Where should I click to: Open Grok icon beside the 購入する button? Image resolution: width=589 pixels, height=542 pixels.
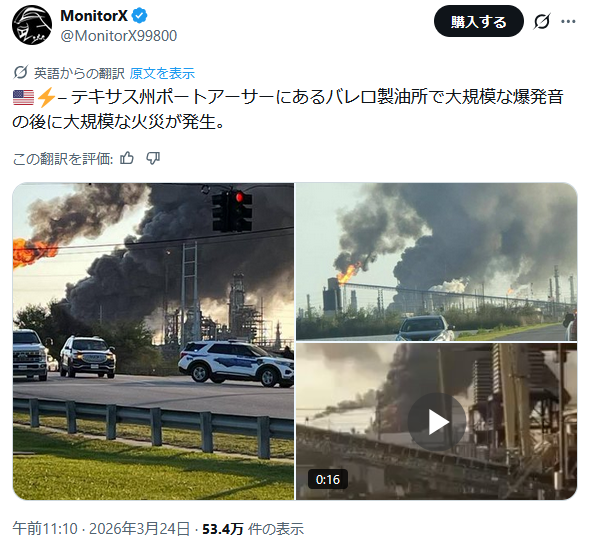541,21
